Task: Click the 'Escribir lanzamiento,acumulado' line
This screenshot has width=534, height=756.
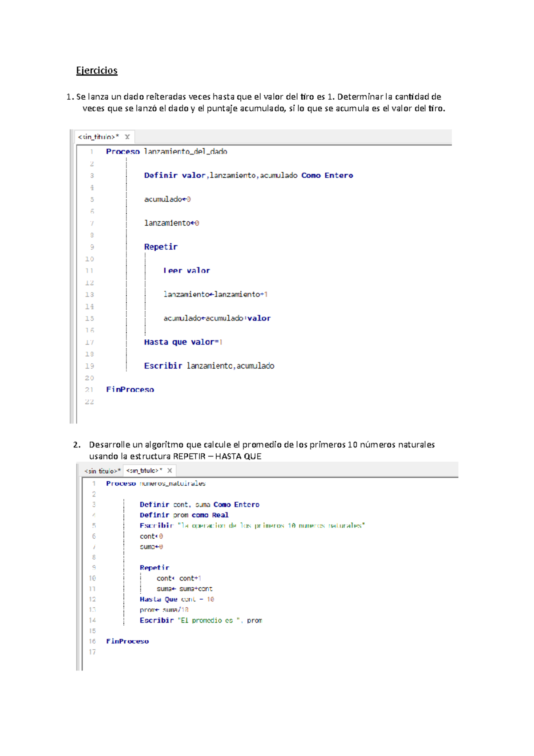Action: point(209,366)
